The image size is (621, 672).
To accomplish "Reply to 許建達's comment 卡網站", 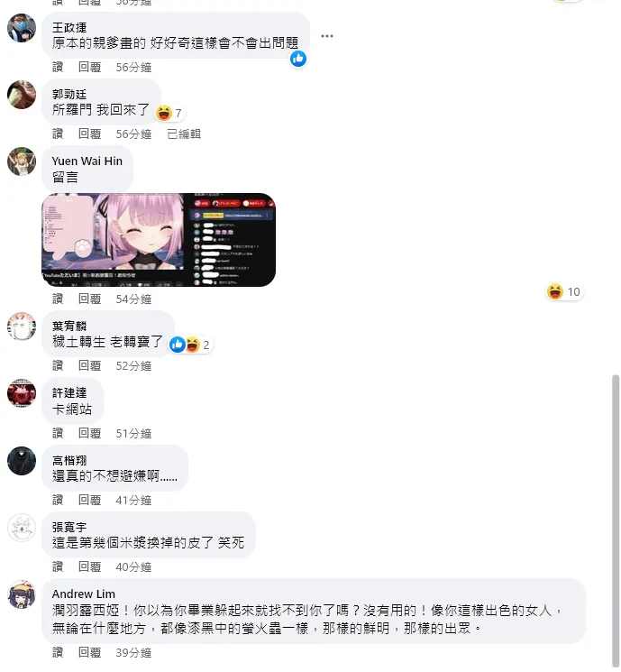I will [89, 433].
